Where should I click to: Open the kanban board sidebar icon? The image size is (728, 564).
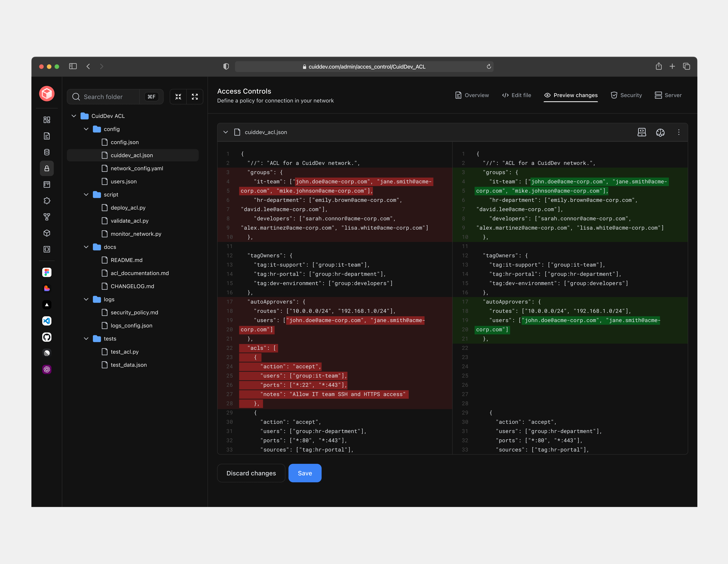47,185
